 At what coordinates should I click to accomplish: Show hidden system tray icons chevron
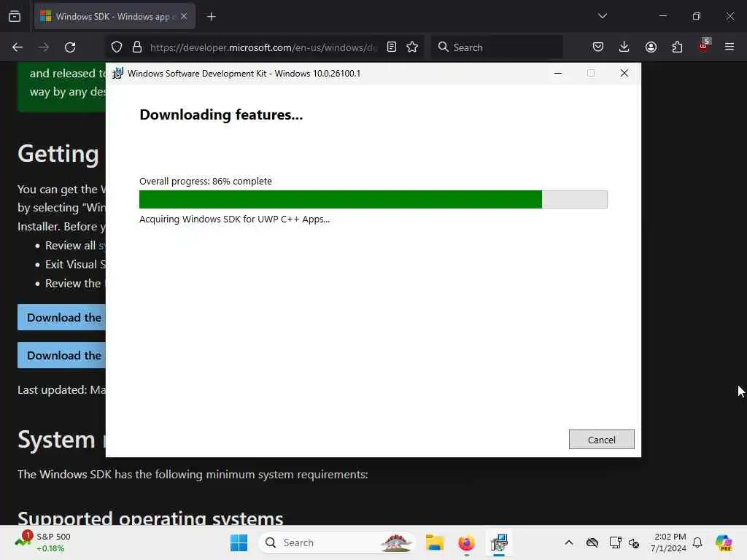pos(569,542)
